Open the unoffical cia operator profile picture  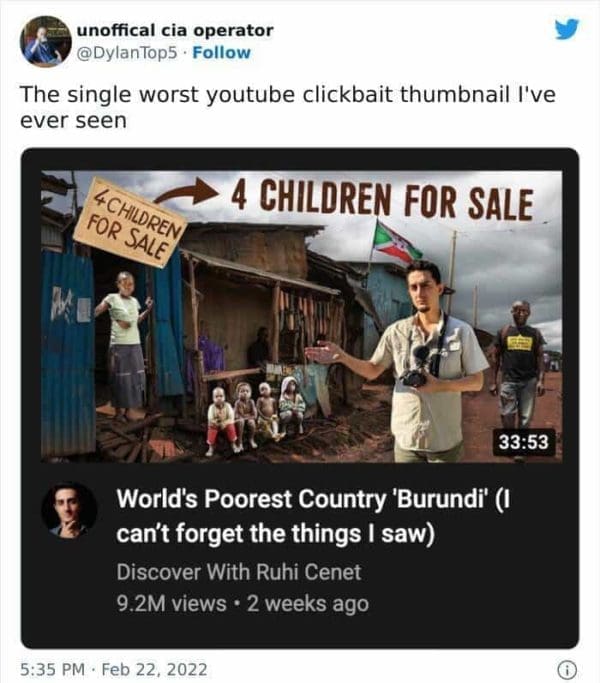click(45, 41)
